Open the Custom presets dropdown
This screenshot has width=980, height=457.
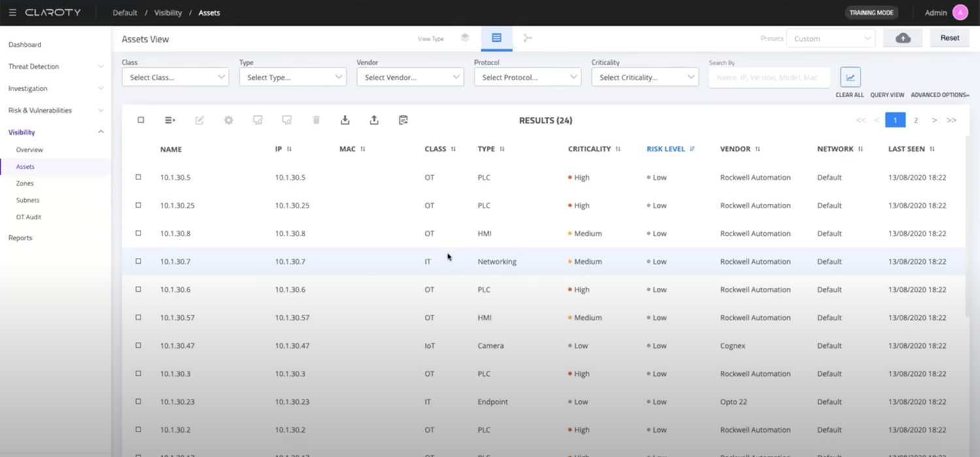coord(830,38)
